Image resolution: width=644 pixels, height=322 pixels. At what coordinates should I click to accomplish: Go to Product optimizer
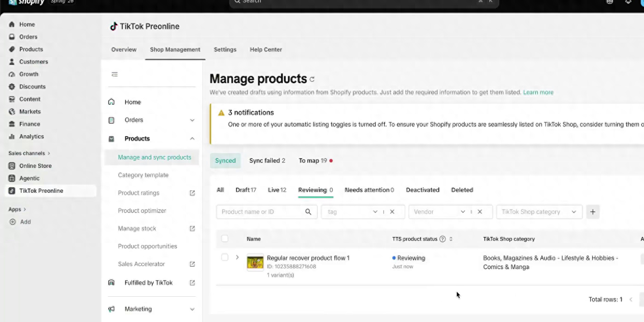142,211
